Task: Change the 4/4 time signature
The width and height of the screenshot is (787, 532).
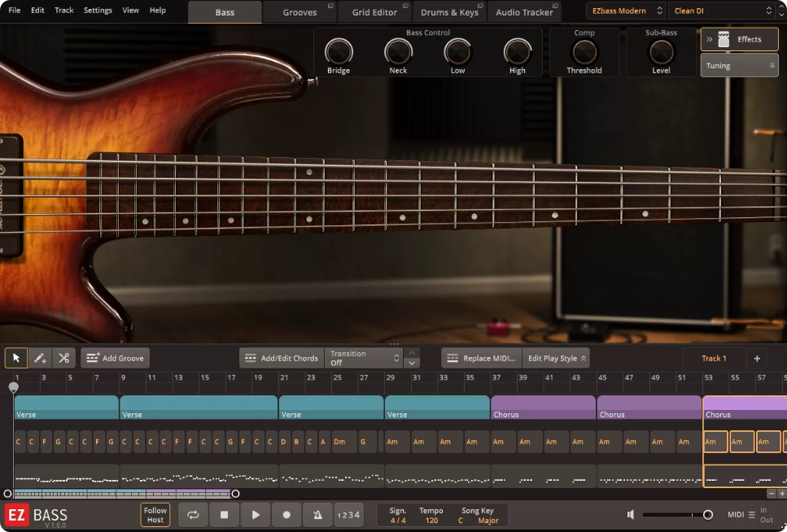Action: (x=398, y=521)
